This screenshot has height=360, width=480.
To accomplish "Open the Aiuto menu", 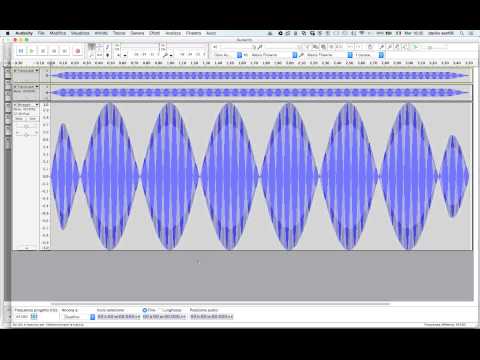I will point(211,33).
